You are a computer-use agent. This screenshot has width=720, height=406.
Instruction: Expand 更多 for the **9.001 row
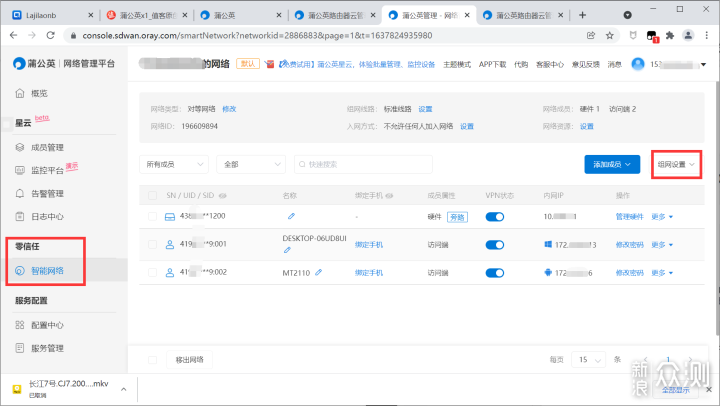(x=662, y=245)
